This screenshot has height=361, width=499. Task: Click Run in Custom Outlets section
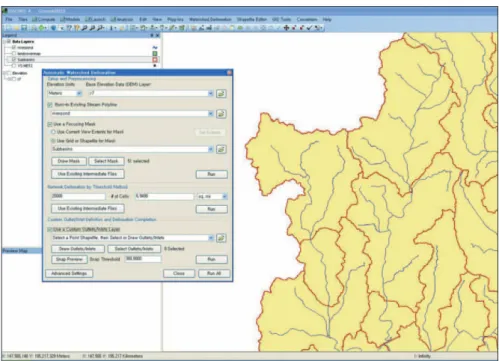tap(212, 259)
